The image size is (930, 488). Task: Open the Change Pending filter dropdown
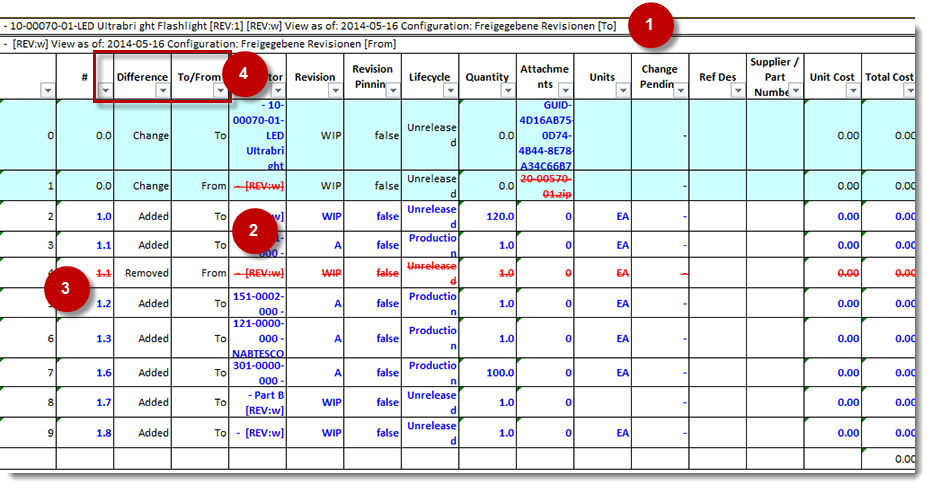[680, 91]
